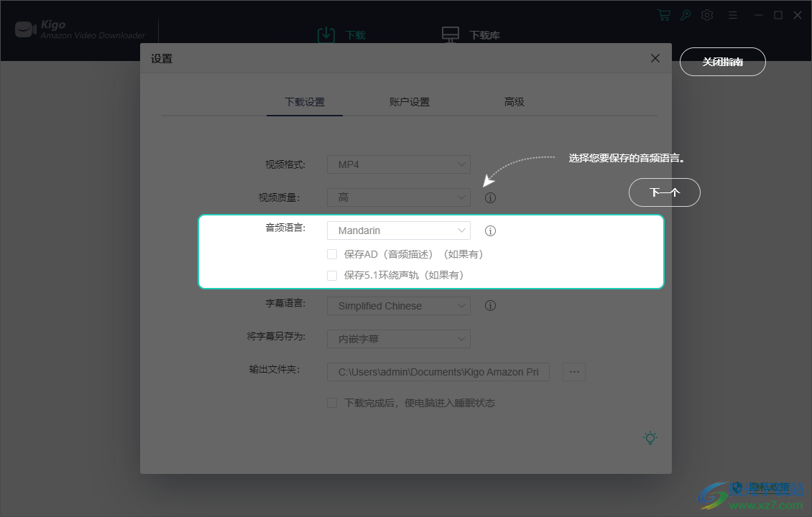This screenshot has height=517, width=812.
Task: Close the settings dialog
Action: (655, 58)
